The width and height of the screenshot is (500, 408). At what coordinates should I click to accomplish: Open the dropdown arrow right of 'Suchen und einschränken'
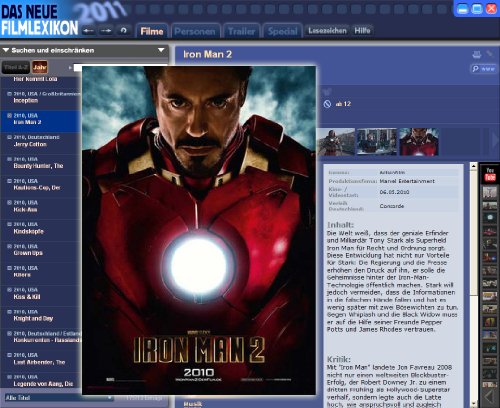tap(161, 50)
